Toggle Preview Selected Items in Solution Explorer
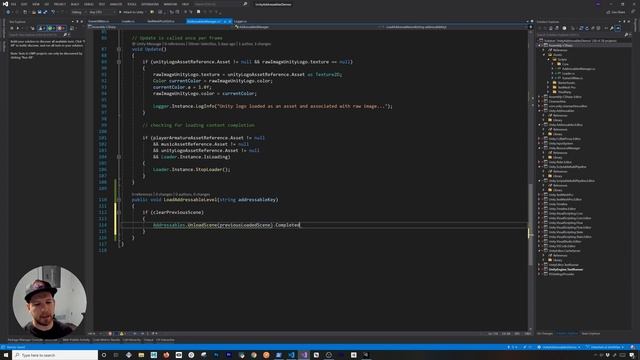The width and height of the screenshot is (640, 360). (x=618, y=28)
